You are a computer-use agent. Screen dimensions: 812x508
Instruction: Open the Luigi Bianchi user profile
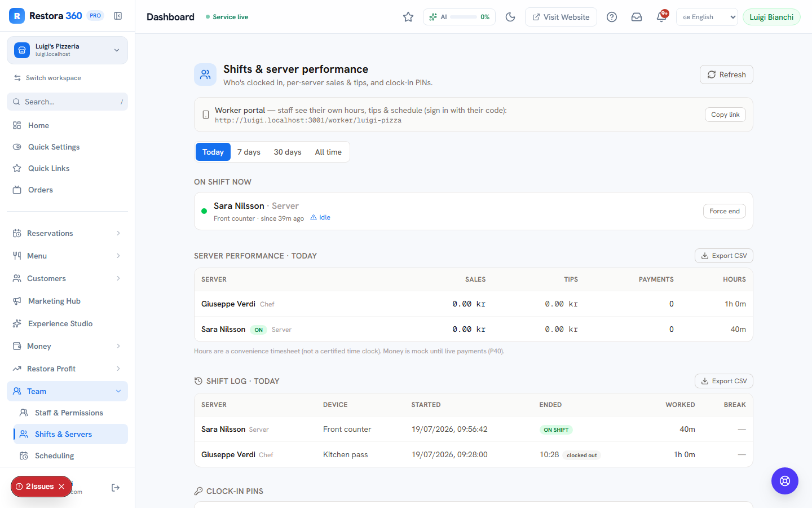[x=771, y=17]
